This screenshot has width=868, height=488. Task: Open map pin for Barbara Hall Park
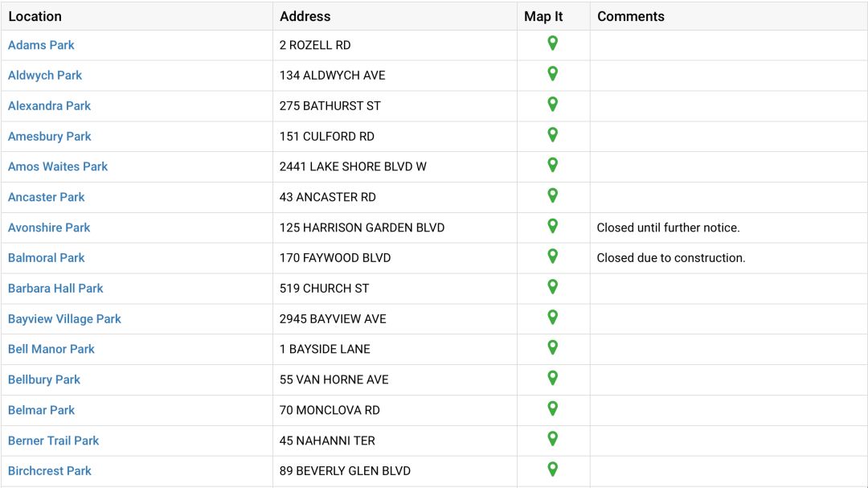point(552,287)
